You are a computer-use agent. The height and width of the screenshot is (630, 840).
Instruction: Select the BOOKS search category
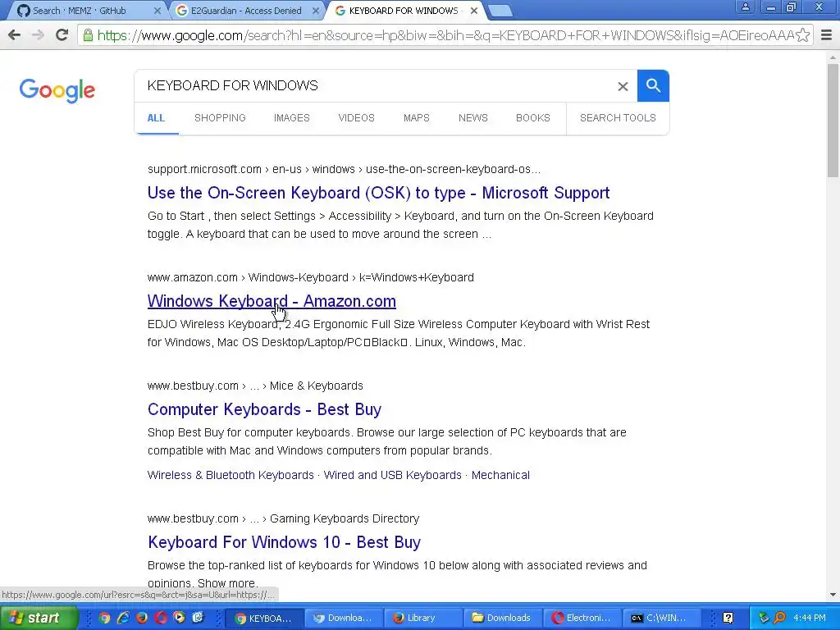533,118
